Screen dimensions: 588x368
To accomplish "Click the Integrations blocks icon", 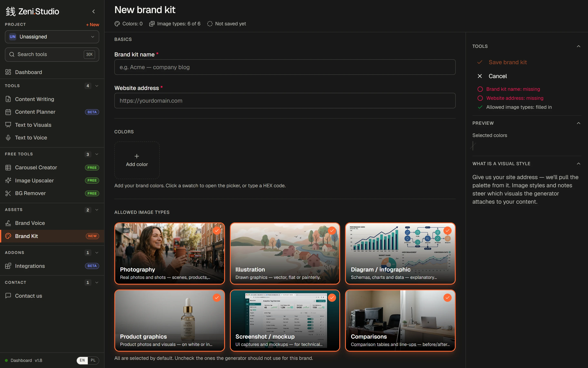I will [8, 266].
